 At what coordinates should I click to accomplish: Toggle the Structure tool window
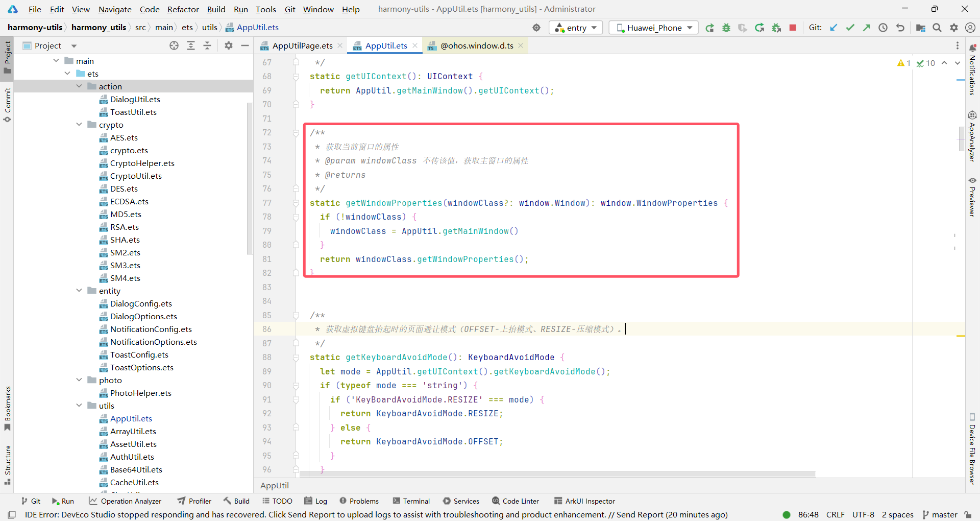click(8, 464)
